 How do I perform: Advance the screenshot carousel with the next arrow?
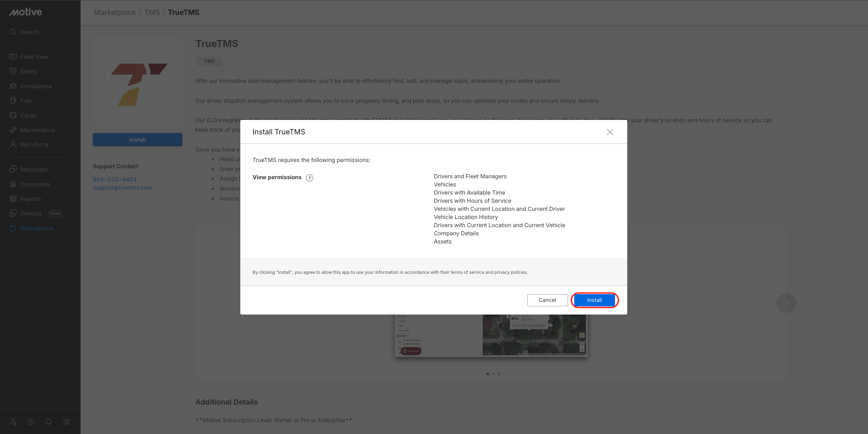tap(787, 303)
